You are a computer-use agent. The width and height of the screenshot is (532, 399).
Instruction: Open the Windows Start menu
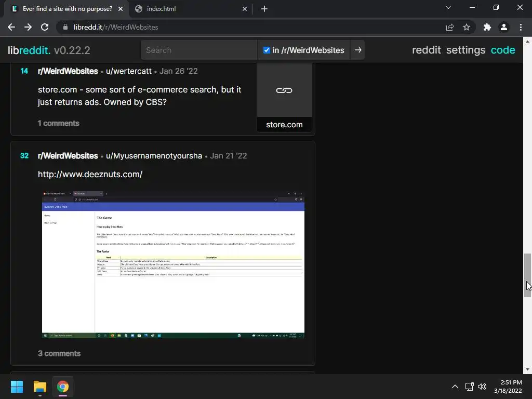tap(17, 387)
